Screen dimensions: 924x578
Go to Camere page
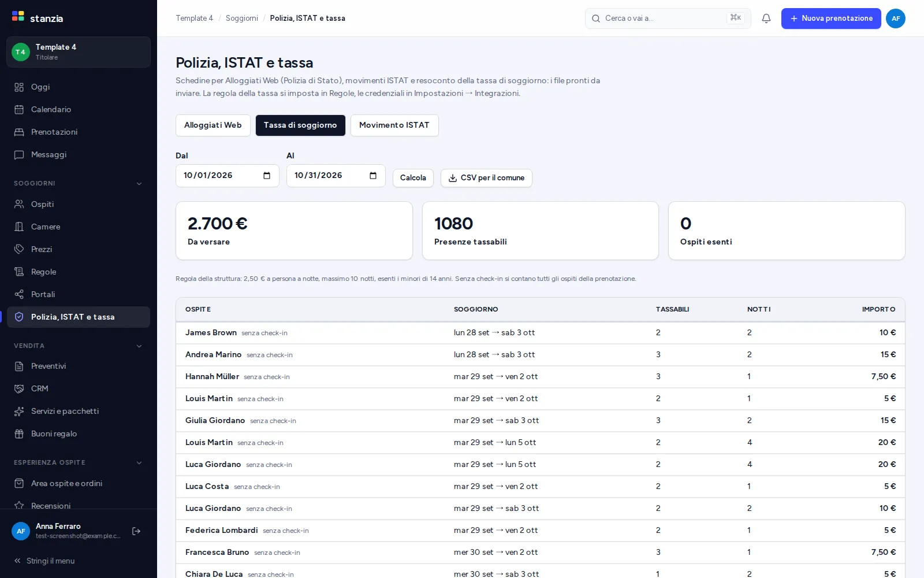79,227
